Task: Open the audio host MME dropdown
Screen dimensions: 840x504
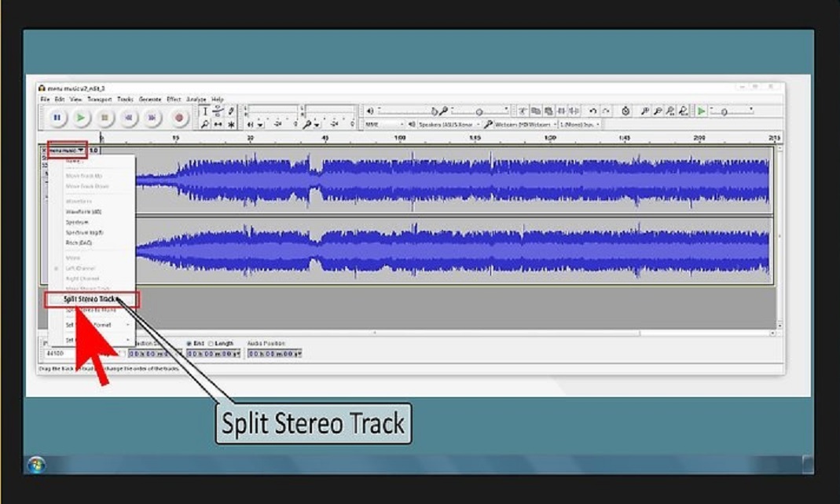Action: (x=385, y=124)
